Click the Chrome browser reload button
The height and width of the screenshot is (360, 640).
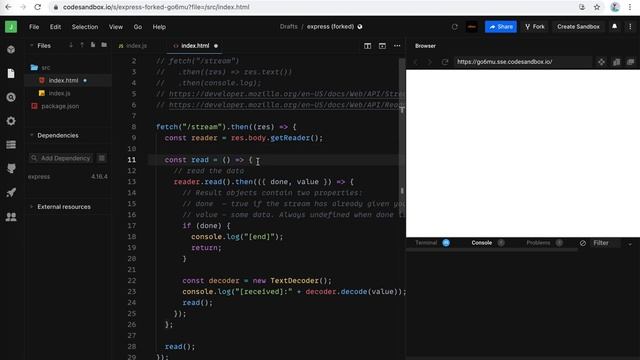[38, 7]
